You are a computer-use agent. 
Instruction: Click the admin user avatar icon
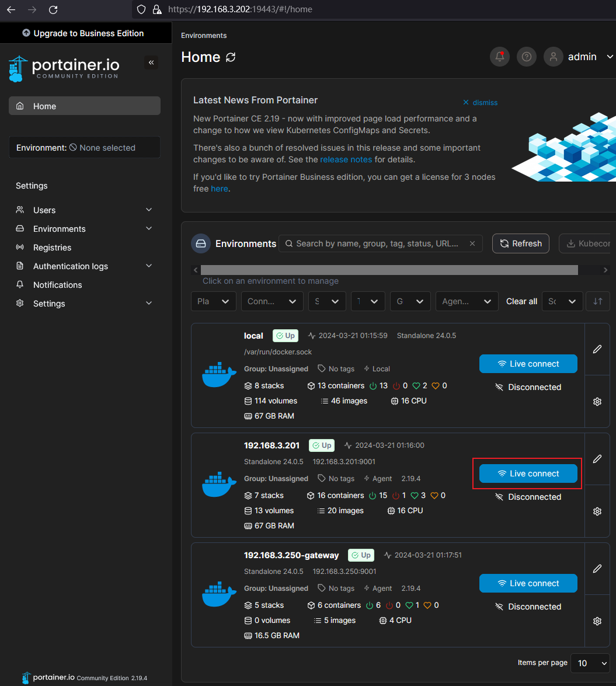click(x=554, y=57)
